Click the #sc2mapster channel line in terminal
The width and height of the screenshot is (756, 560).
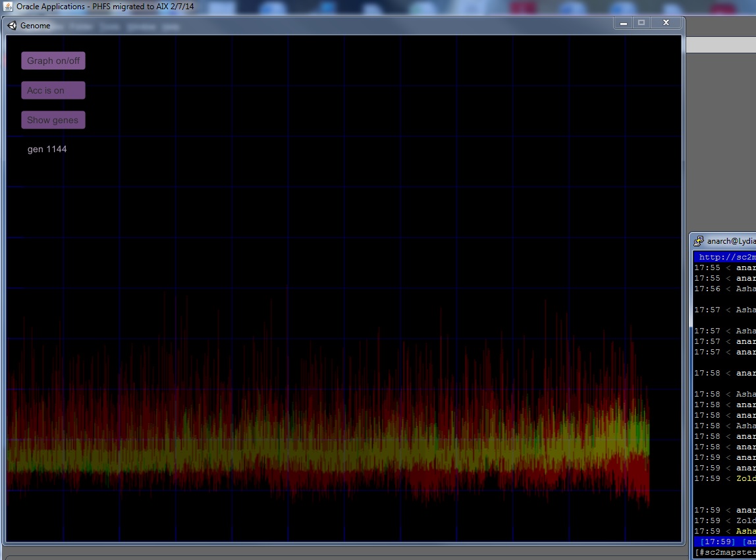pyautogui.click(x=725, y=552)
